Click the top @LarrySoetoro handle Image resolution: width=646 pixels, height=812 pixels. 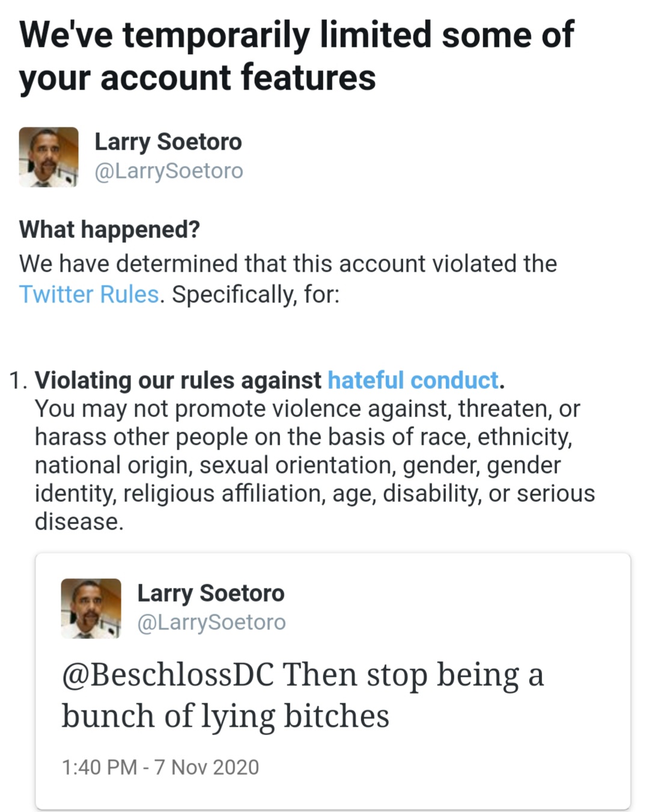(168, 171)
